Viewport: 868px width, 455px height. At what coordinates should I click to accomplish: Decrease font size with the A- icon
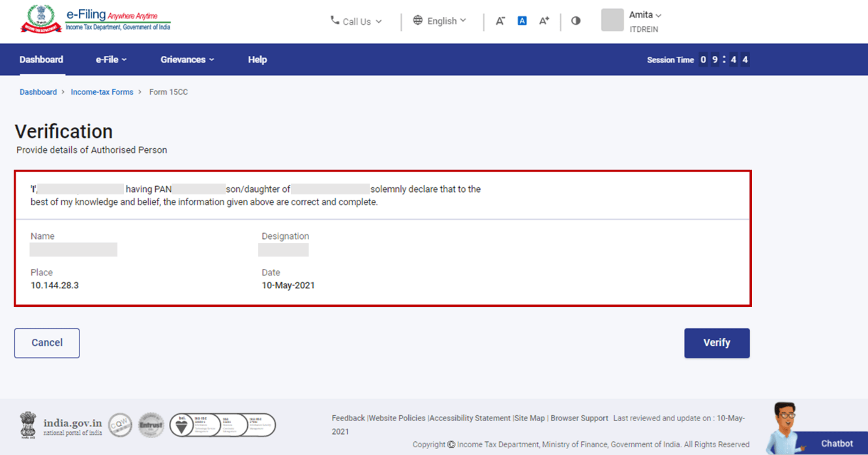[500, 21]
